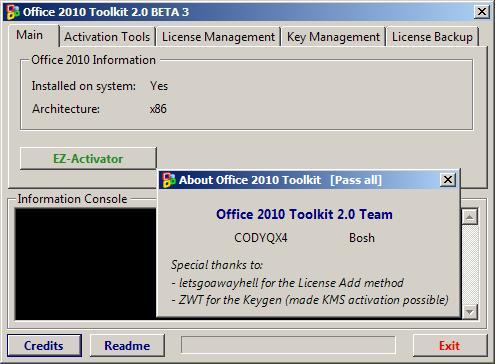This screenshot has height=364, width=495.
Task: Click the red Exit button
Action: pyautogui.click(x=449, y=345)
